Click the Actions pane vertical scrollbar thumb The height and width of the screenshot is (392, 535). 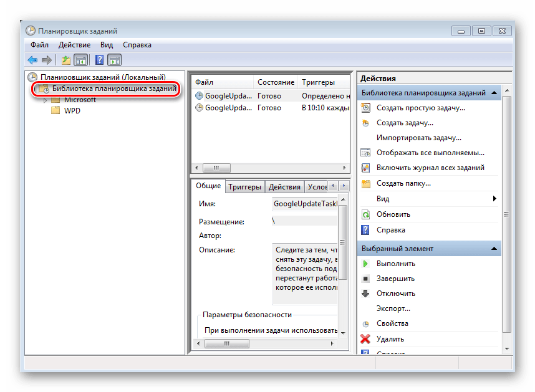click(x=507, y=214)
